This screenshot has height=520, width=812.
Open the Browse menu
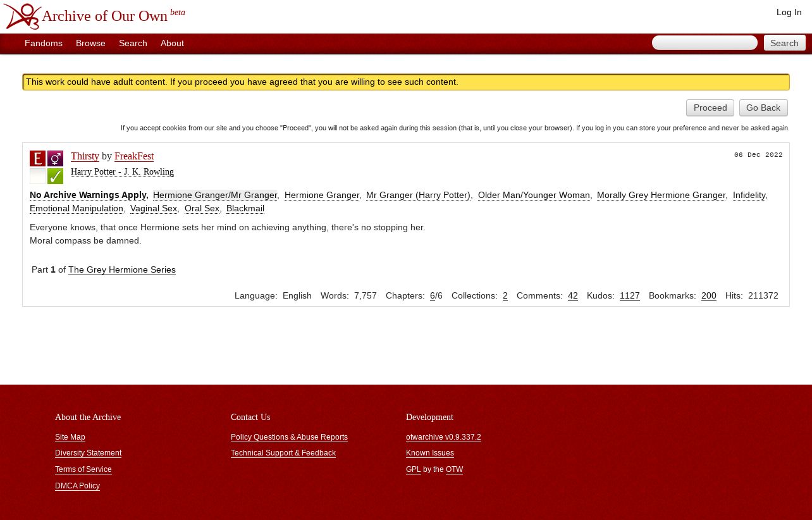tap(90, 43)
